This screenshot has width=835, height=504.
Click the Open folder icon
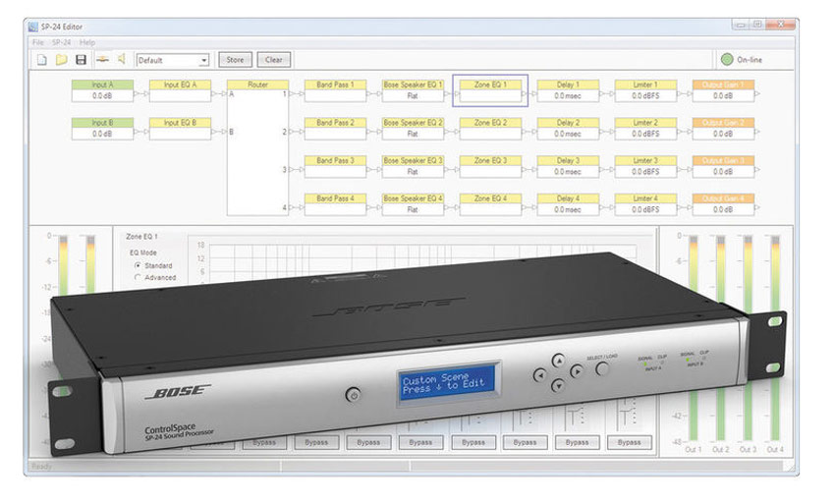click(61, 60)
